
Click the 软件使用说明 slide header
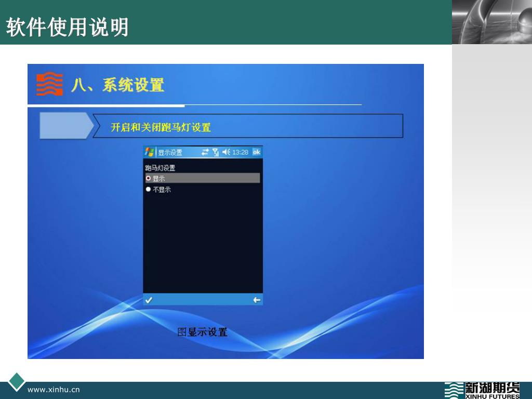point(67,27)
